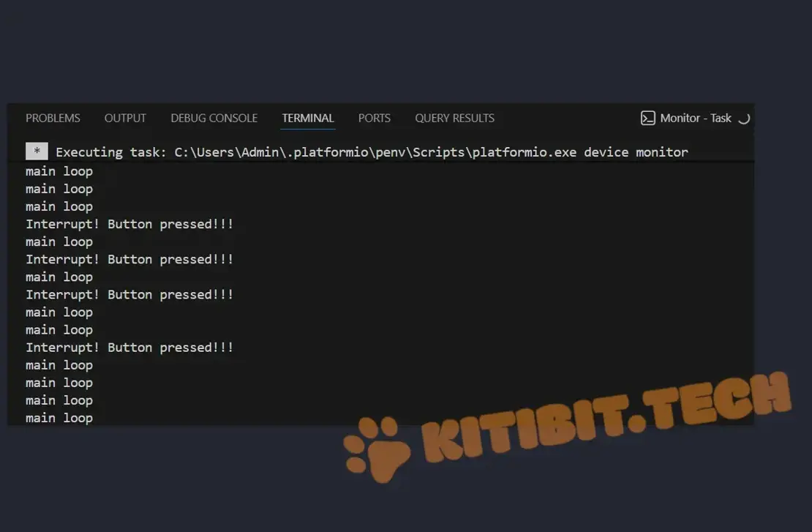Go to the PORTS tab

pos(374,118)
